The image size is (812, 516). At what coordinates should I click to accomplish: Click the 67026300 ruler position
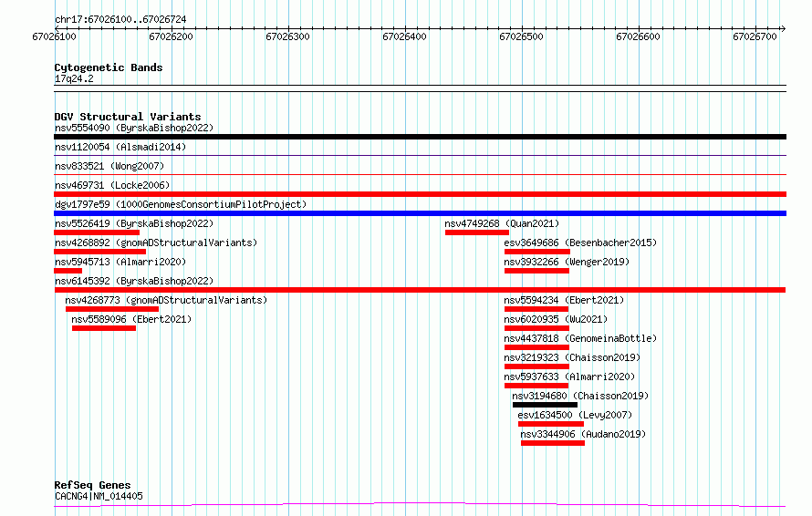(x=287, y=36)
